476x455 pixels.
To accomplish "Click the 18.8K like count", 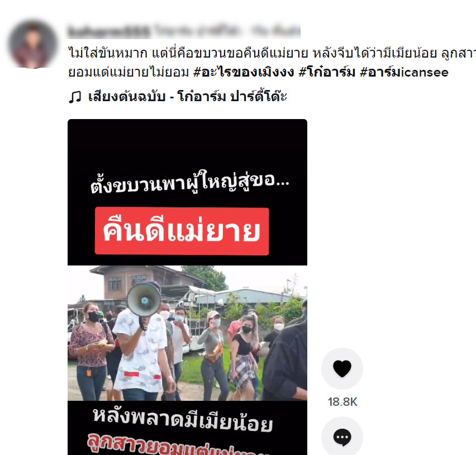I will (342, 402).
